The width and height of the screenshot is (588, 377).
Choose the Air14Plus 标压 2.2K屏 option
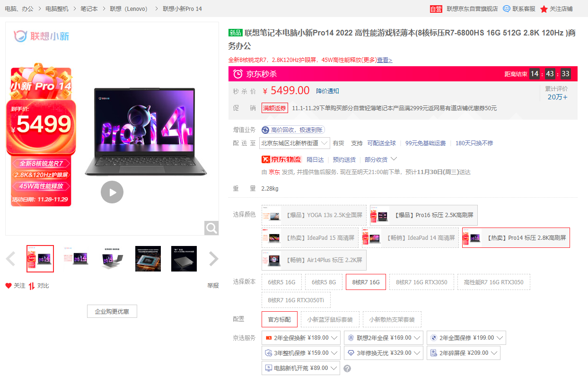click(x=314, y=260)
